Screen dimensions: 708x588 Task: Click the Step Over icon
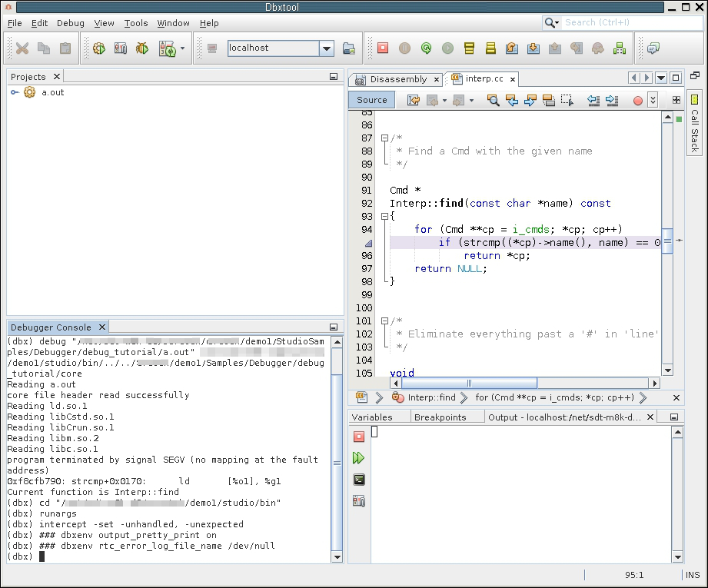coord(511,48)
